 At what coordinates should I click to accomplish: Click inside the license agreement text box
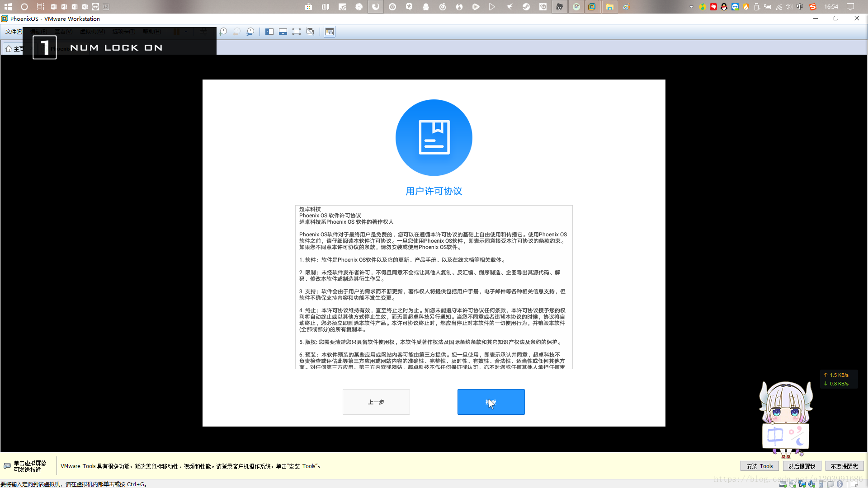point(434,287)
